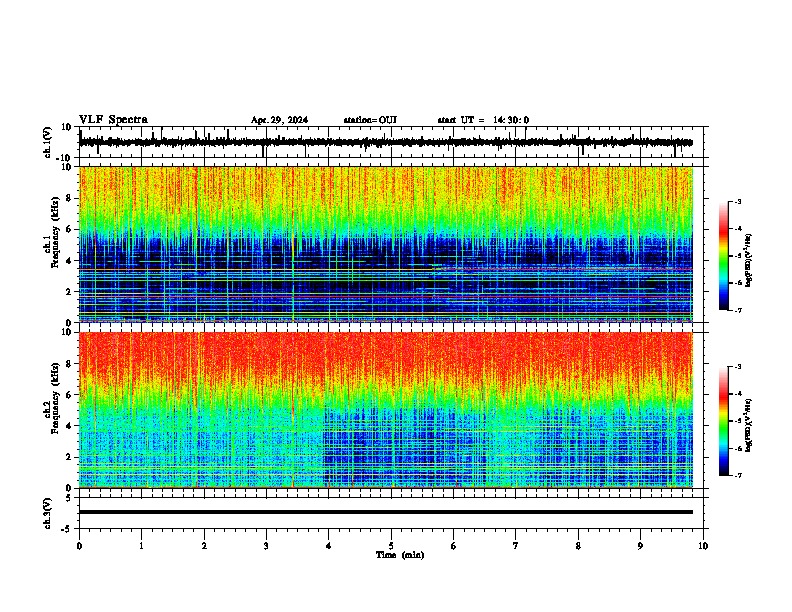Click the "-3" label on ch.1 color scale
The width and height of the screenshot is (792, 612).
(738, 201)
